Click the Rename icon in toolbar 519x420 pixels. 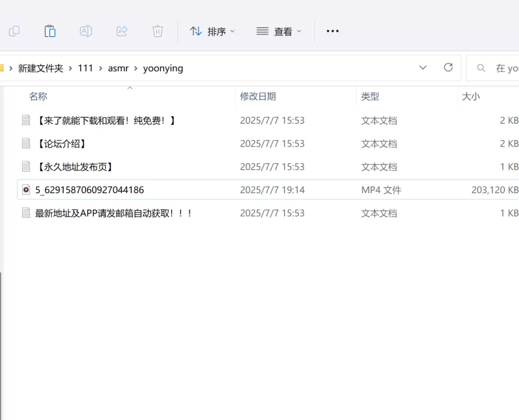click(86, 31)
